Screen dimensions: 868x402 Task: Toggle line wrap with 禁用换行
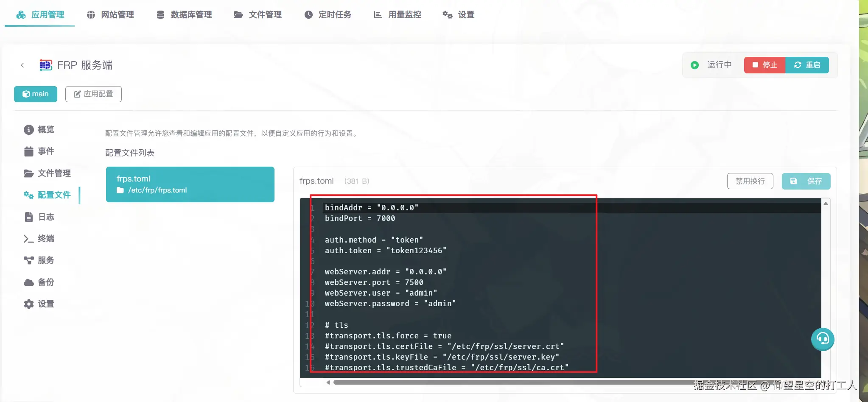pos(750,181)
